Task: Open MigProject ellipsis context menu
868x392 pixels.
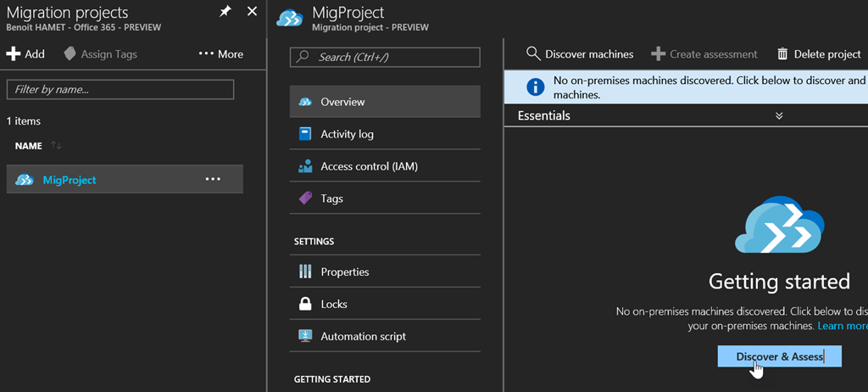Action: 213,179
